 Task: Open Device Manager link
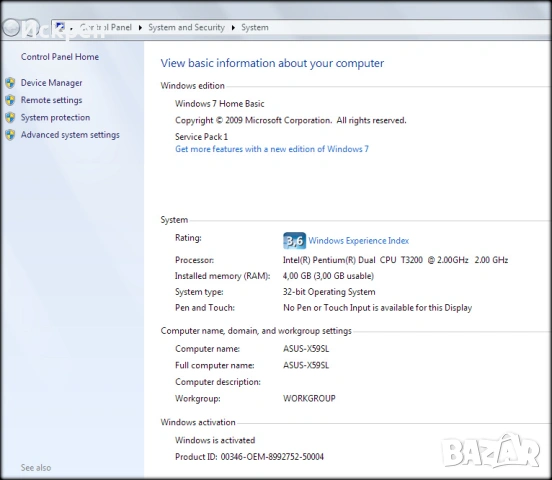(x=51, y=83)
